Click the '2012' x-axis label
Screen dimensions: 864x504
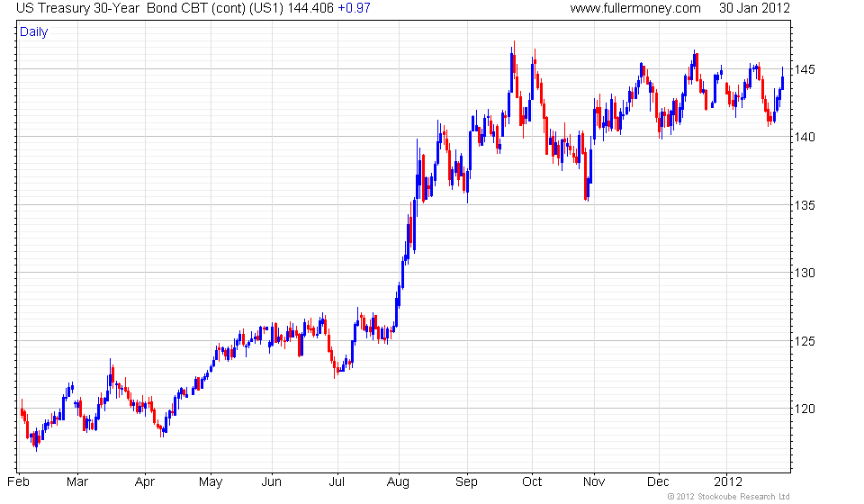pyautogui.click(x=728, y=482)
